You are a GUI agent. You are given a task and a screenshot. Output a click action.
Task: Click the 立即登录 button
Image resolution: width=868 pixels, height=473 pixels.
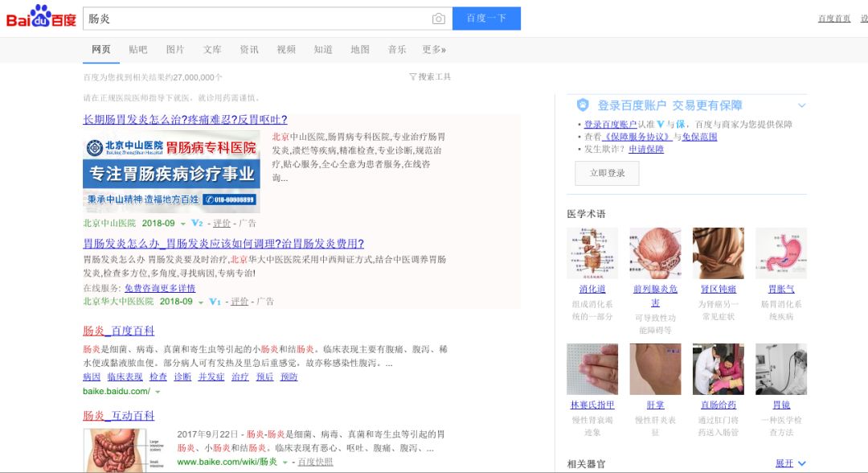[x=607, y=174]
